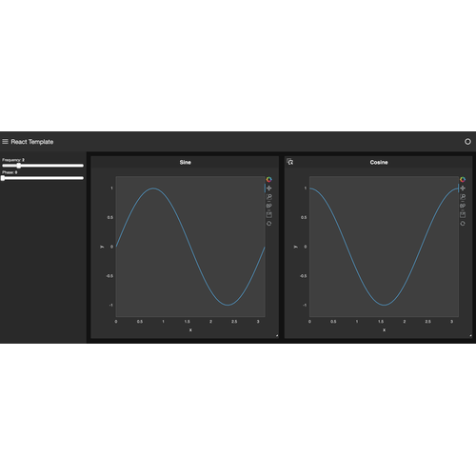This screenshot has height=476, width=476.
Task: Click the Bokeh logo on Cosine plot
Action: pyautogui.click(x=463, y=180)
